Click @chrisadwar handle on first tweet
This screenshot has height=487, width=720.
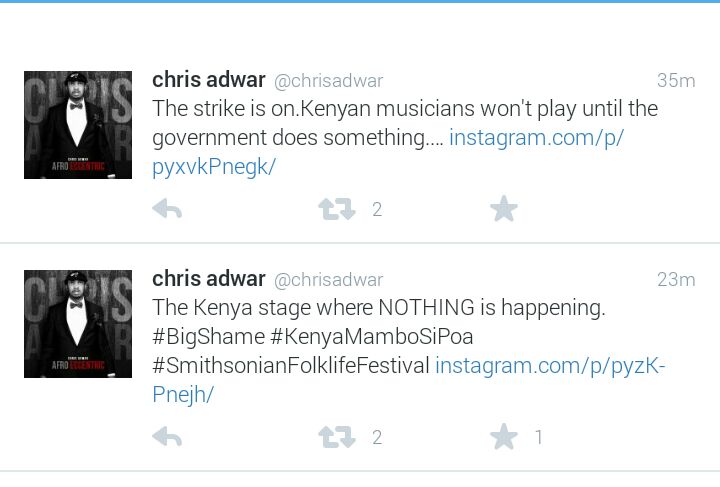(x=328, y=81)
